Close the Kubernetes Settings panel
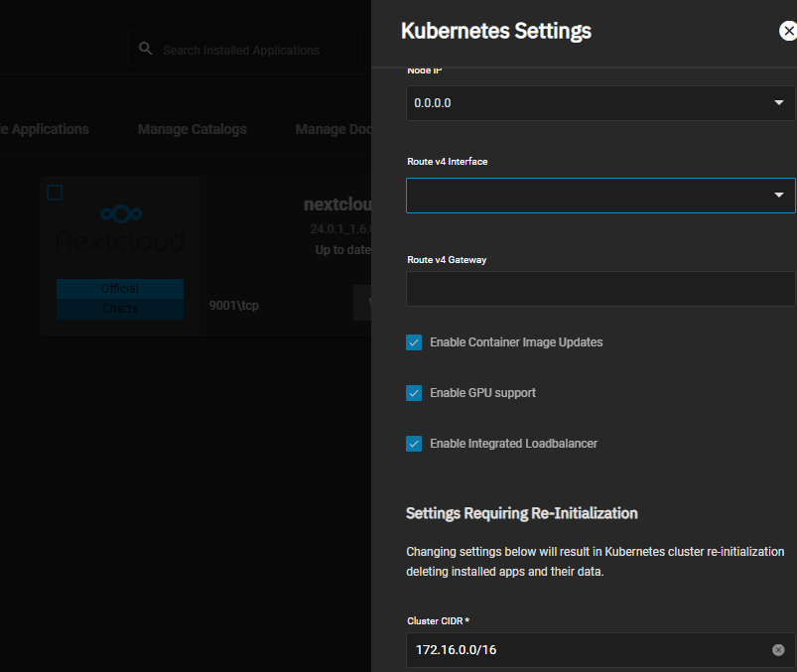The width and height of the screenshot is (797, 672). click(x=788, y=31)
